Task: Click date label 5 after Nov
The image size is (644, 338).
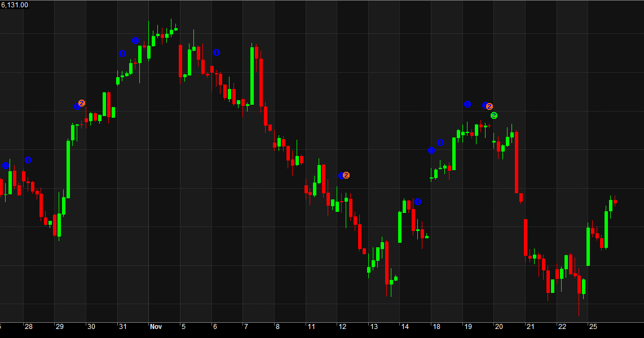Action: click(184, 327)
